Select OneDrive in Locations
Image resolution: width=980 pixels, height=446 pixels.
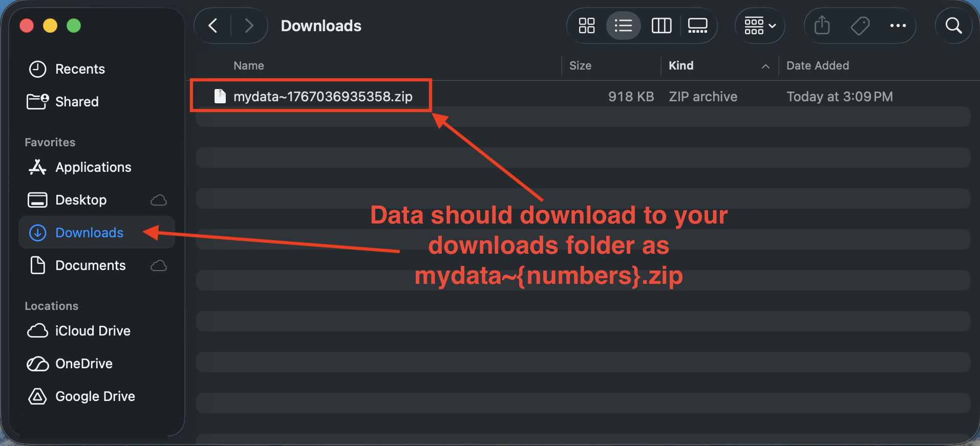tap(83, 363)
